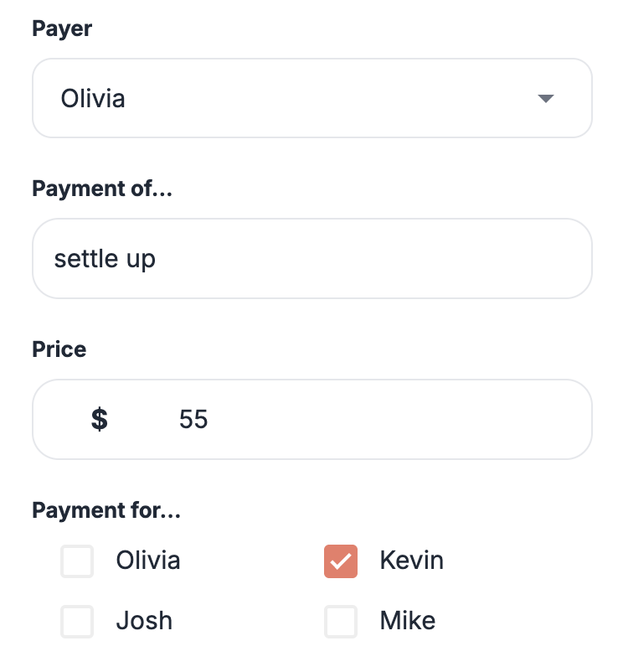Click the 'Payment for...' section label
The width and height of the screenshot is (623, 672).
pos(106,509)
